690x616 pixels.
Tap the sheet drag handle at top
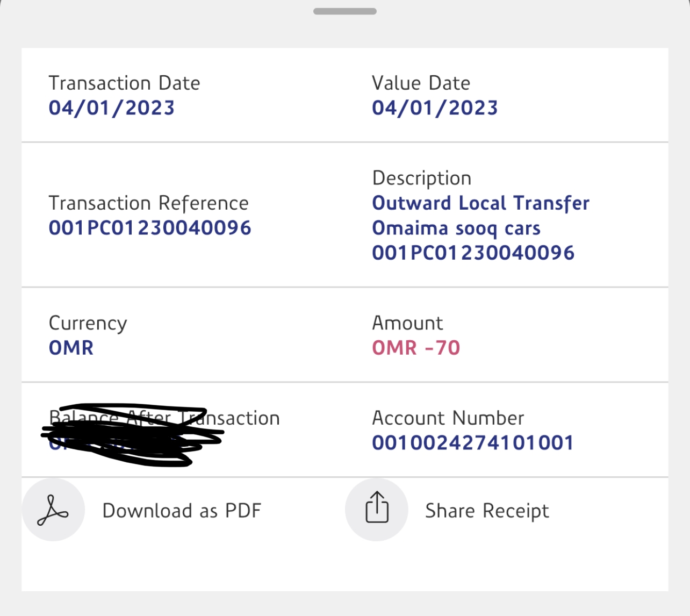344,11
